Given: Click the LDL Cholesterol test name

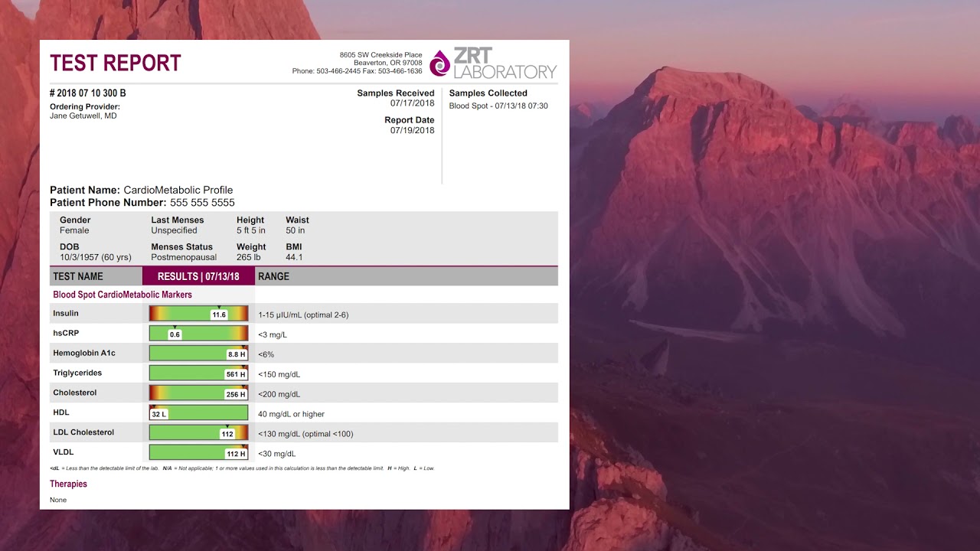Looking at the screenshot, I should (83, 433).
